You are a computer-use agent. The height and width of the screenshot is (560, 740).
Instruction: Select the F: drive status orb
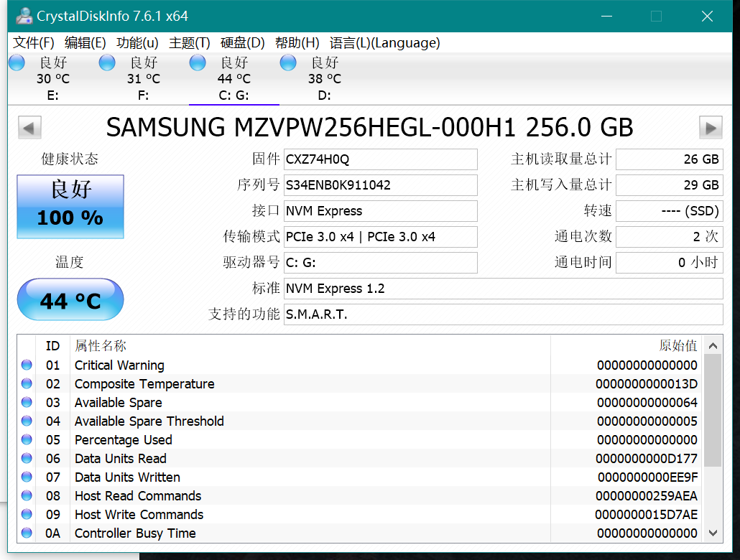pos(107,62)
